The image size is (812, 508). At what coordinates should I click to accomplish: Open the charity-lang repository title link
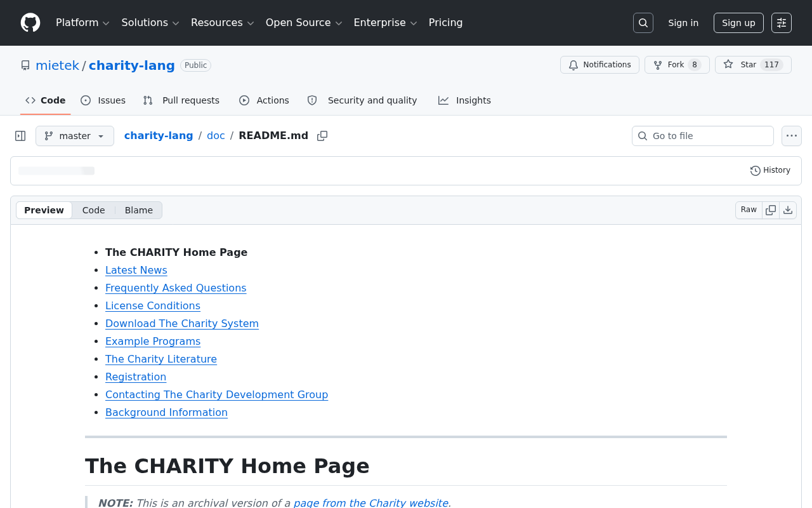point(131,65)
